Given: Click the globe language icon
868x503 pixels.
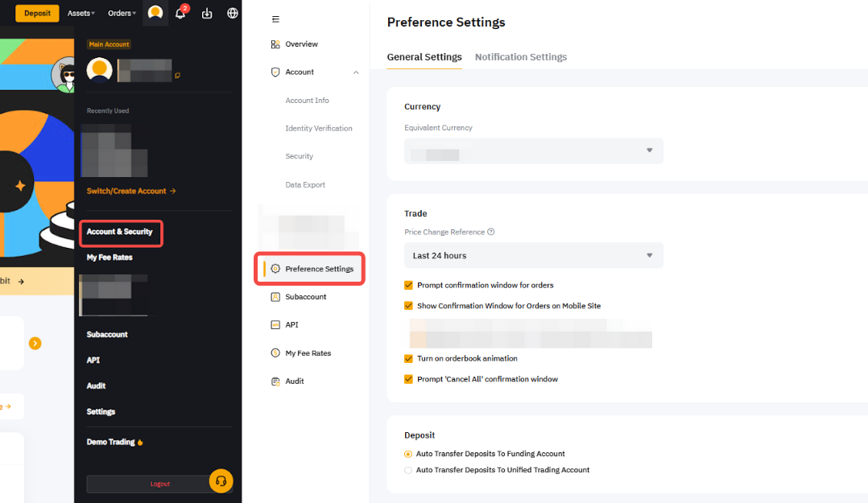Looking at the screenshot, I should coord(233,13).
